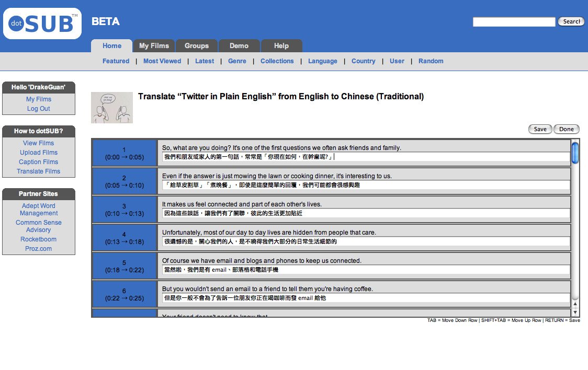Click the Twitter in Plain English thumbnail
Screen dimensions: 588x370
pyautogui.click(x=112, y=108)
